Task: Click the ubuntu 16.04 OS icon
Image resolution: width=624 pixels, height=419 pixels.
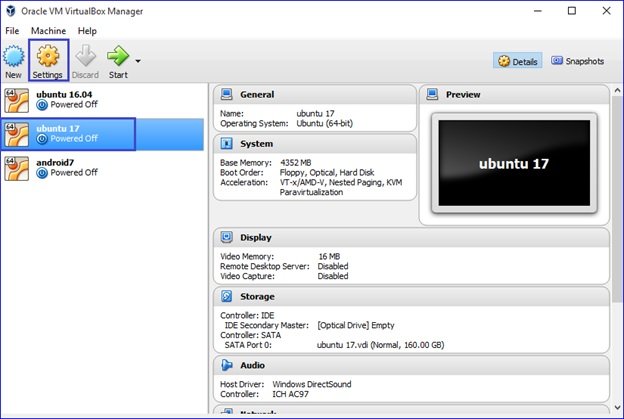Action: [x=16, y=100]
